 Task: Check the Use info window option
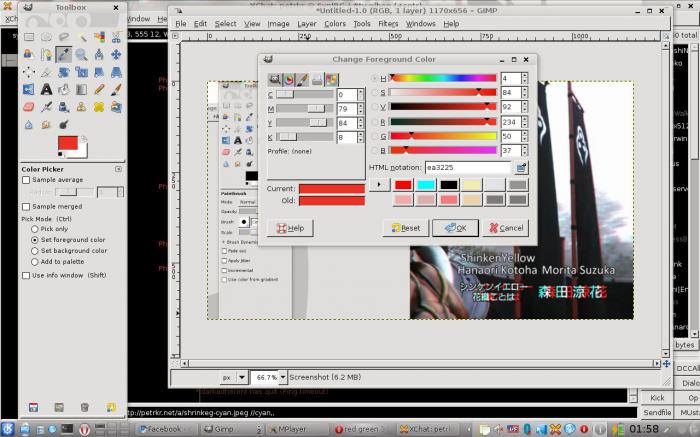point(26,275)
